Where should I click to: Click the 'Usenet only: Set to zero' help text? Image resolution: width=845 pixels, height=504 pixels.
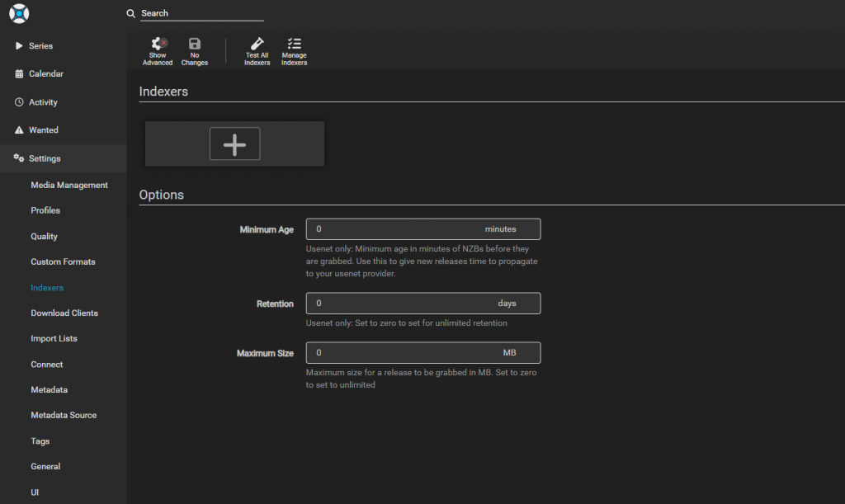click(406, 323)
